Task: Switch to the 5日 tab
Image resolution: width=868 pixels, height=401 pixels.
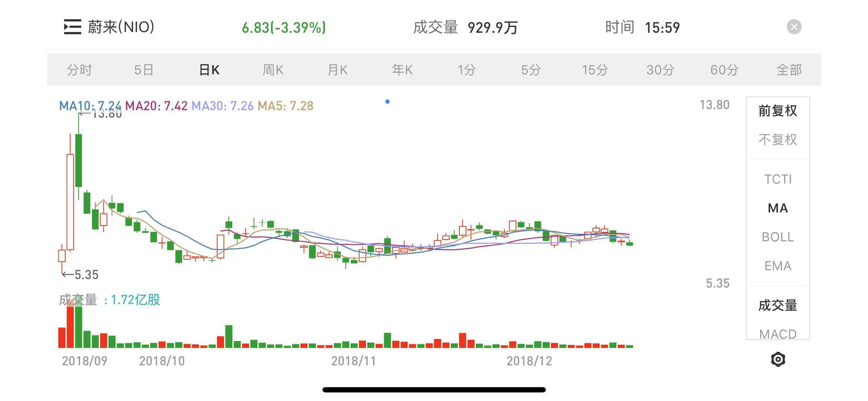Action: (x=144, y=70)
